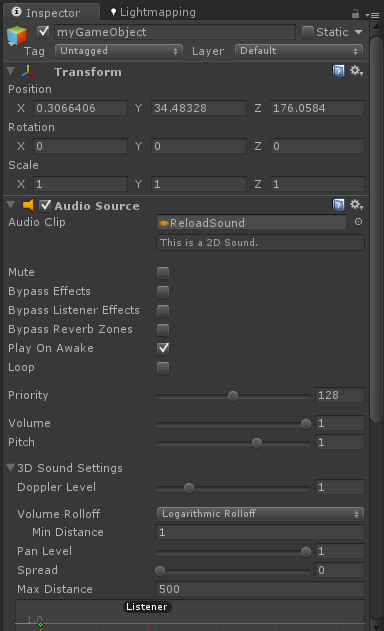
Task: Disable the myGameObject active checkbox
Action: point(43,32)
